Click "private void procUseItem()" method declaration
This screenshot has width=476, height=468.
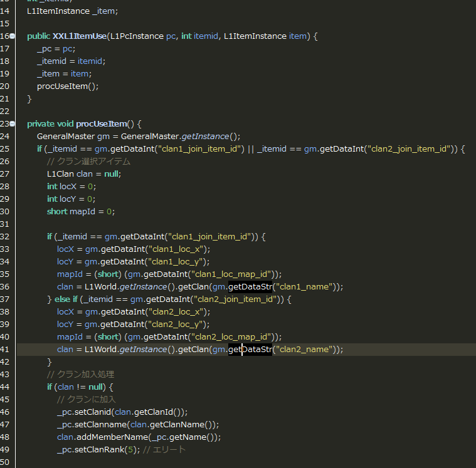coord(80,124)
